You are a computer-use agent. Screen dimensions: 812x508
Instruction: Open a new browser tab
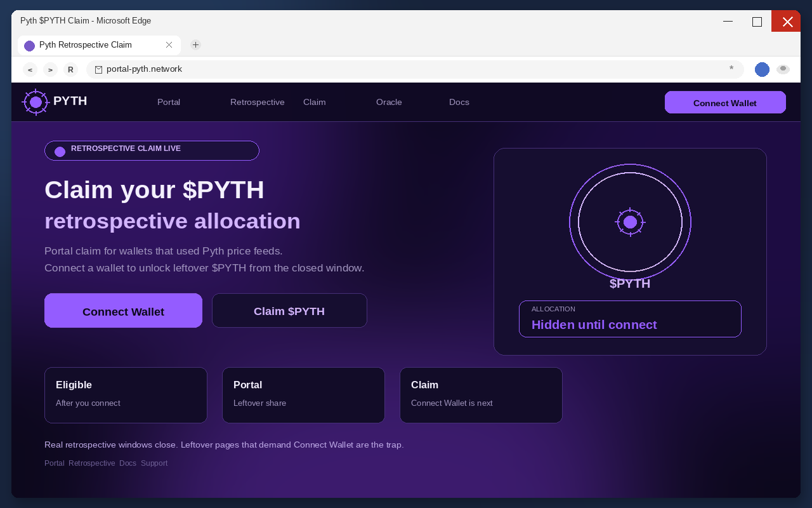[x=195, y=45]
